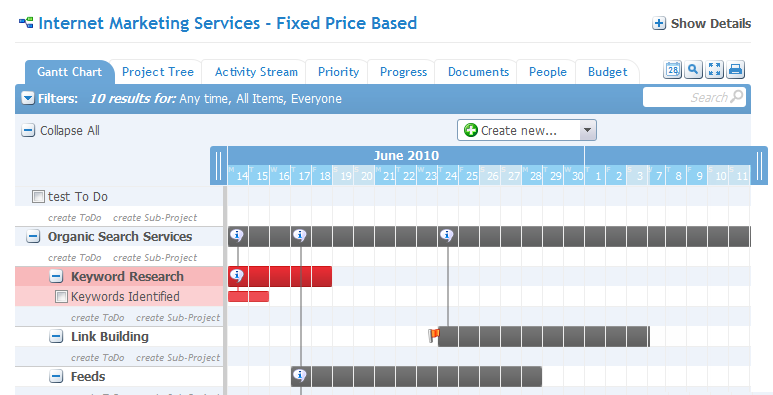773x395 pixels.
Task: Tick the Keywords Identified checkbox
Action: point(61,296)
